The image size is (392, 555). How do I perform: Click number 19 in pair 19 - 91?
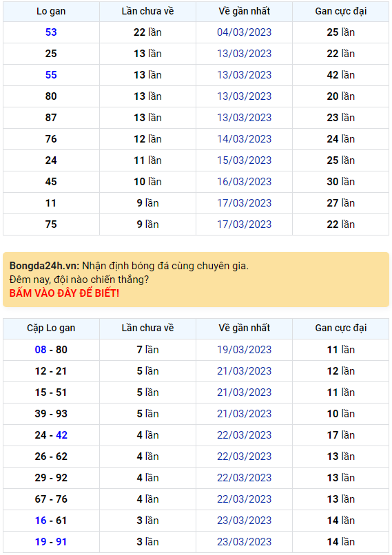pyautogui.click(x=41, y=542)
